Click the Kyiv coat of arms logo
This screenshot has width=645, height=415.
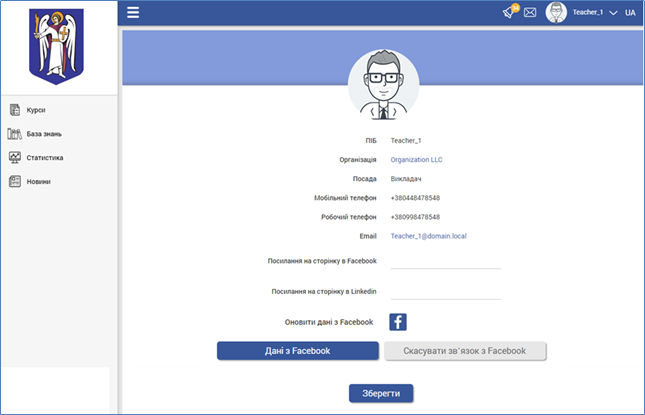click(58, 46)
